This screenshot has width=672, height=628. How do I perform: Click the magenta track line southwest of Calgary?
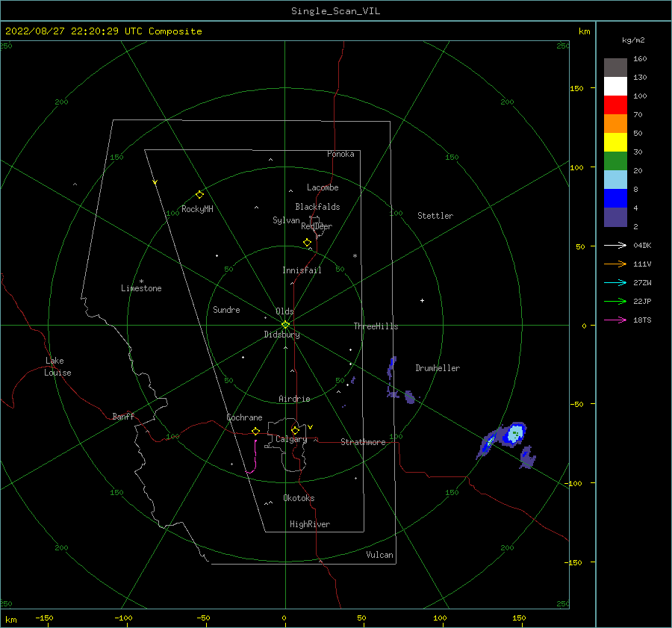254,458
